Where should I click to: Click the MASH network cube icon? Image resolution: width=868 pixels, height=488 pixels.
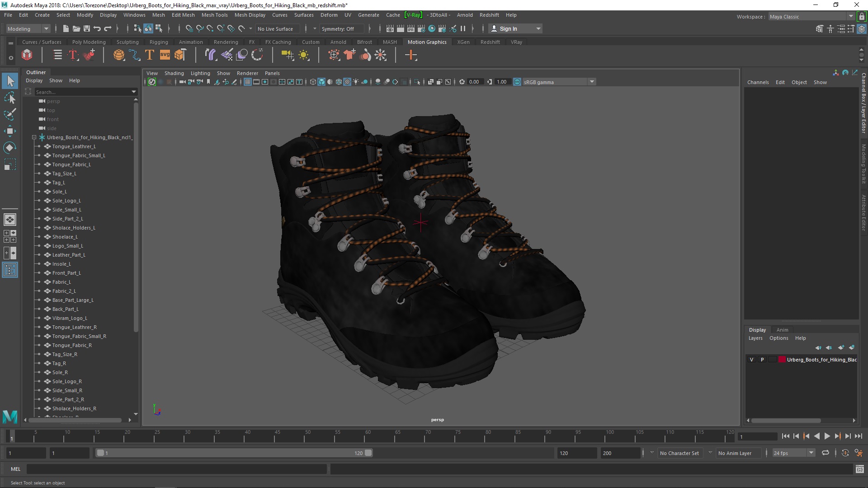(x=27, y=55)
